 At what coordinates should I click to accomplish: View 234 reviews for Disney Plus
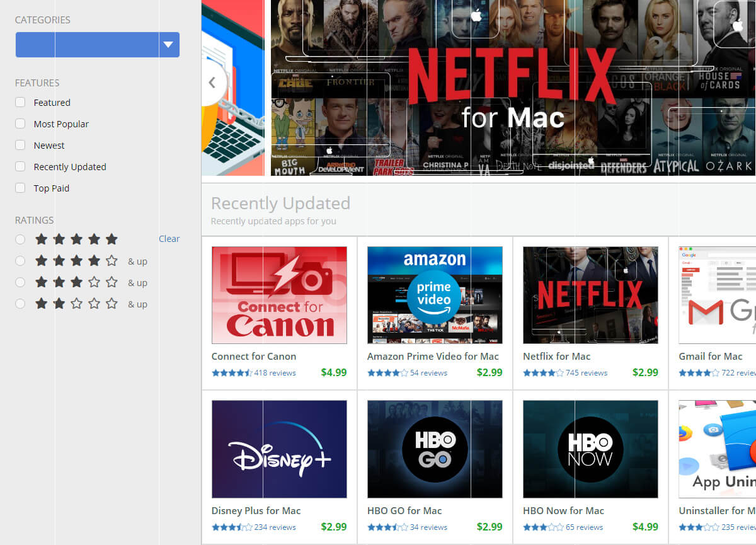click(x=275, y=527)
